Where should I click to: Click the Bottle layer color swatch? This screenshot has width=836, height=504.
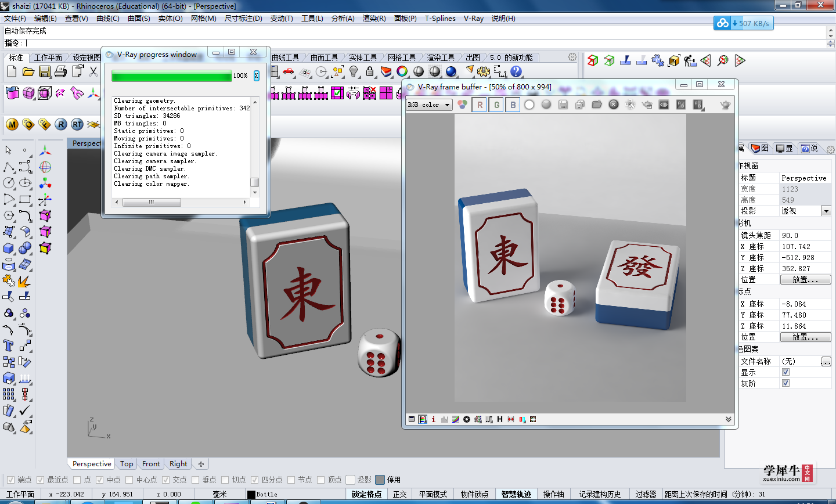tap(251, 495)
